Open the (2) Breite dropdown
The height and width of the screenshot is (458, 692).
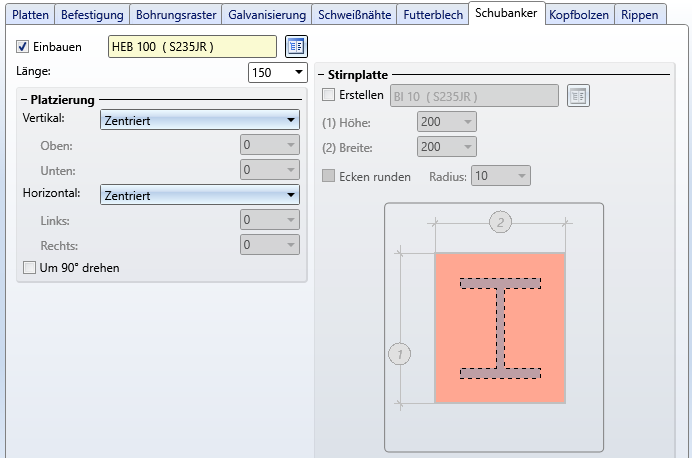pos(447,147)
